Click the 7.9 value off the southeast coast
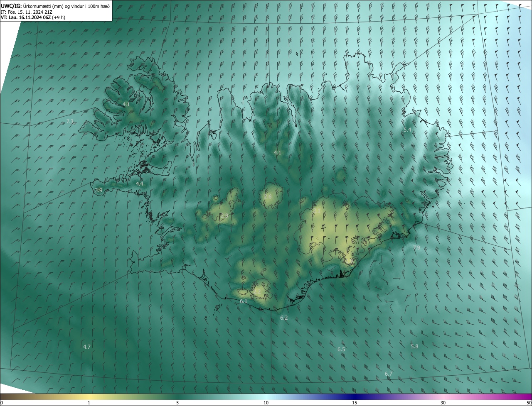The height and width of the screenshot is (406, 532). [416, 247]
